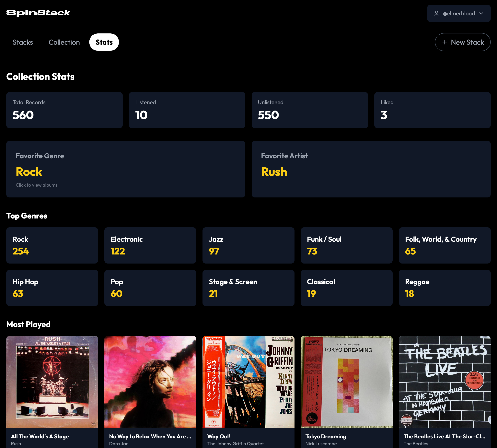Select the Tokyo Dreaming album cover
Screen dimensions: 497x448
click(x=346, y=382)
